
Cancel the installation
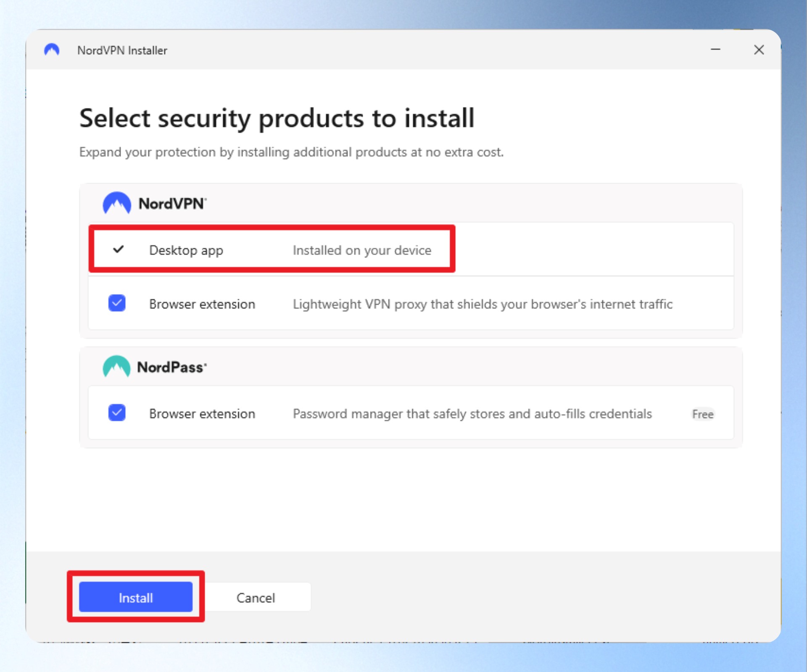tap(256, 597)
